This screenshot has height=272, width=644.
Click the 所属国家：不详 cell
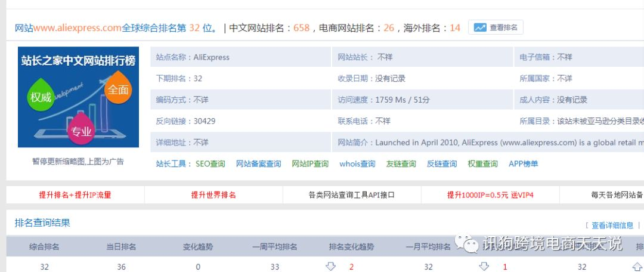(579, 79)
